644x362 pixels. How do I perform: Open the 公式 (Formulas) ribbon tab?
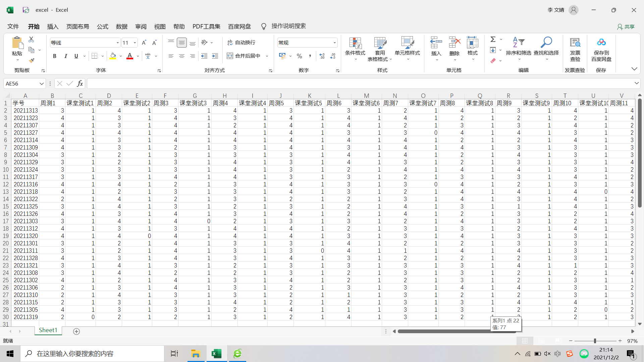point(102,26)
